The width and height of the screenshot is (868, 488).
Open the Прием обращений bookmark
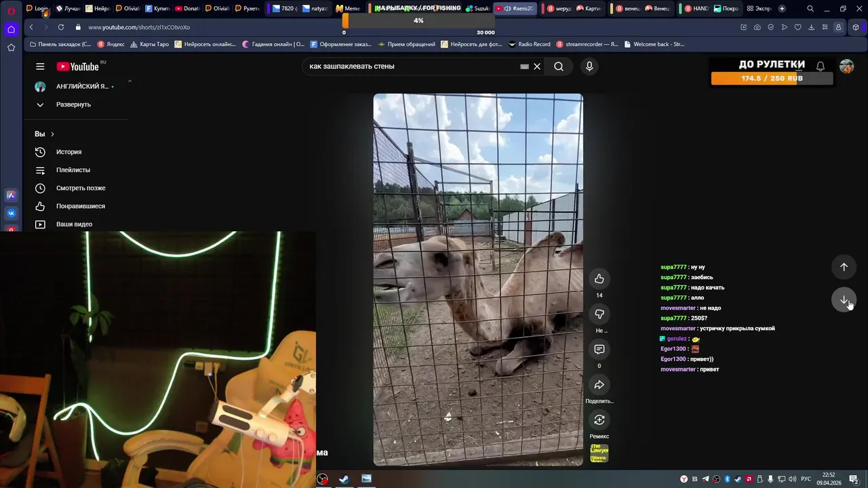coord(407,44)
